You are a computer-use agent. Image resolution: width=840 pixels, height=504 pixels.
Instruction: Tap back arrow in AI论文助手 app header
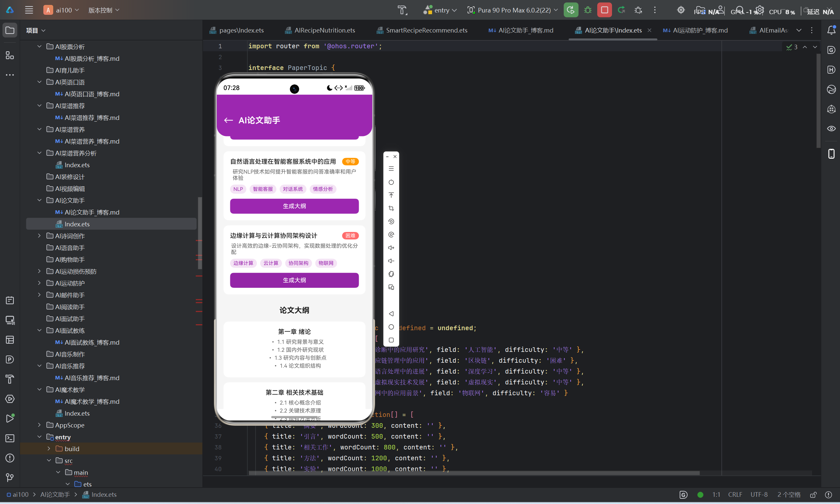[x=229, y=120]
